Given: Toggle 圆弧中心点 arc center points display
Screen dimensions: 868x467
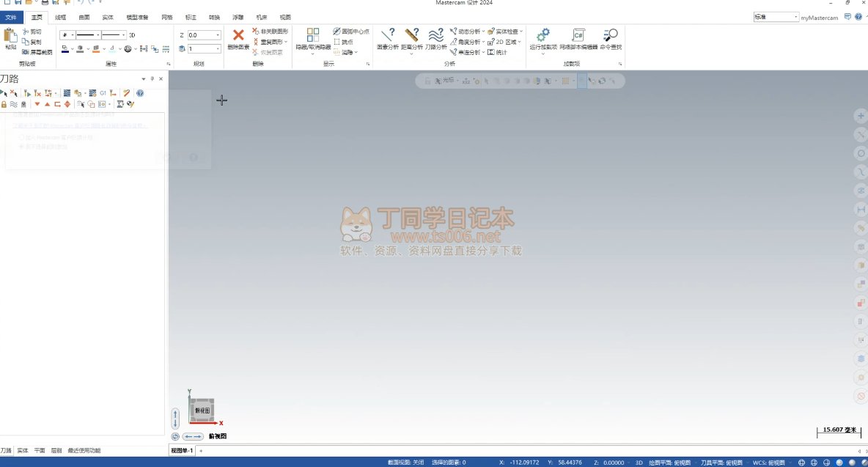Looking at the screenshot, I should (351, 32).
